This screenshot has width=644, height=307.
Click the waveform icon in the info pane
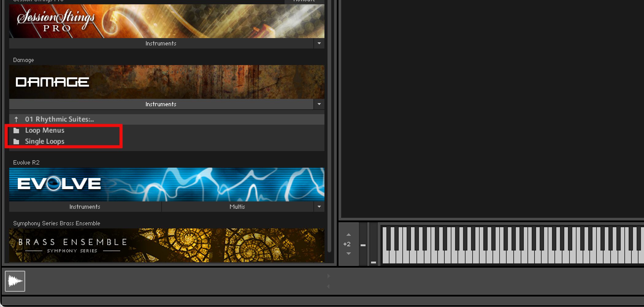point(15,281)
